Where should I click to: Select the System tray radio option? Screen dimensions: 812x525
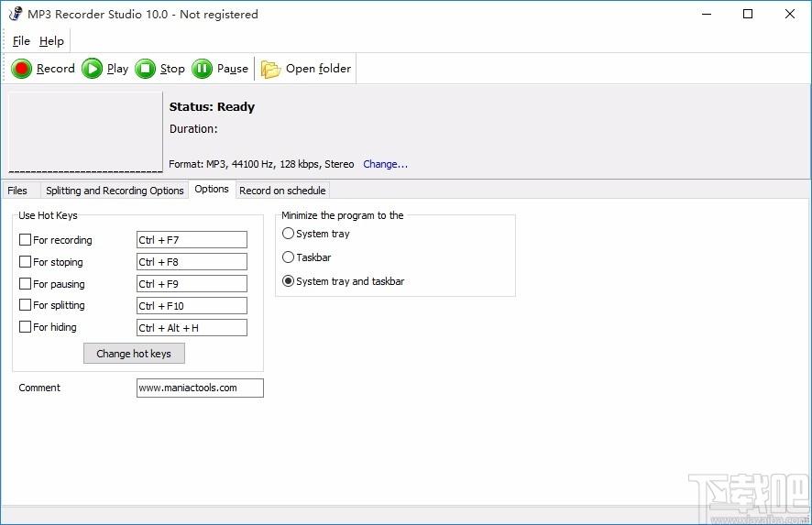(288, 234)
